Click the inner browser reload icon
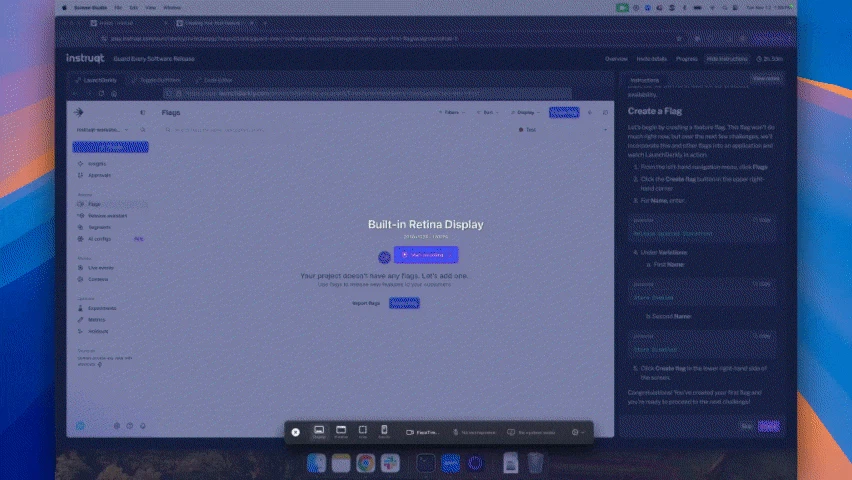Screen dimensions: 852x480 (x=101, y=93)
